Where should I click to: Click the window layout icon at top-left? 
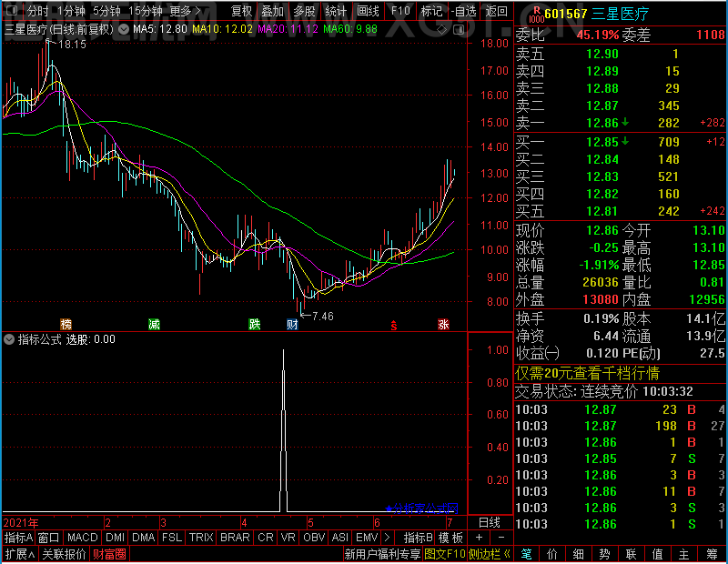tap(12, 10)
